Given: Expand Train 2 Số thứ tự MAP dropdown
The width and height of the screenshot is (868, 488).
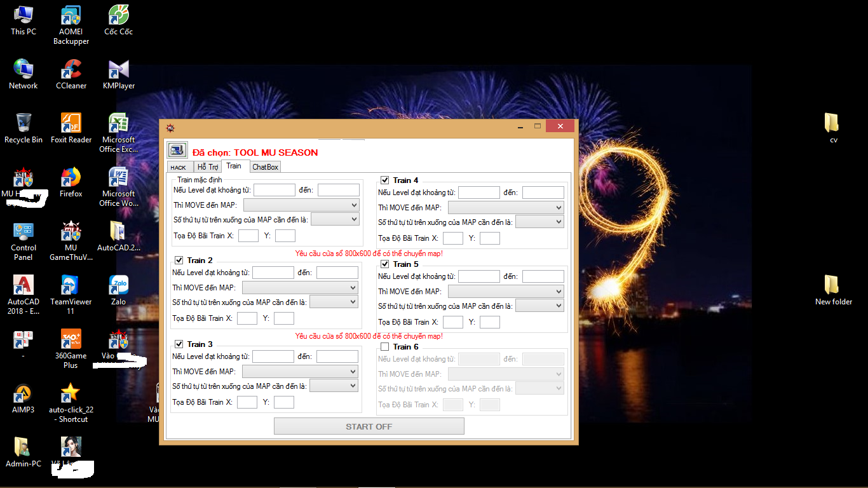Looking at the screenshot, I should coord(334,302).
